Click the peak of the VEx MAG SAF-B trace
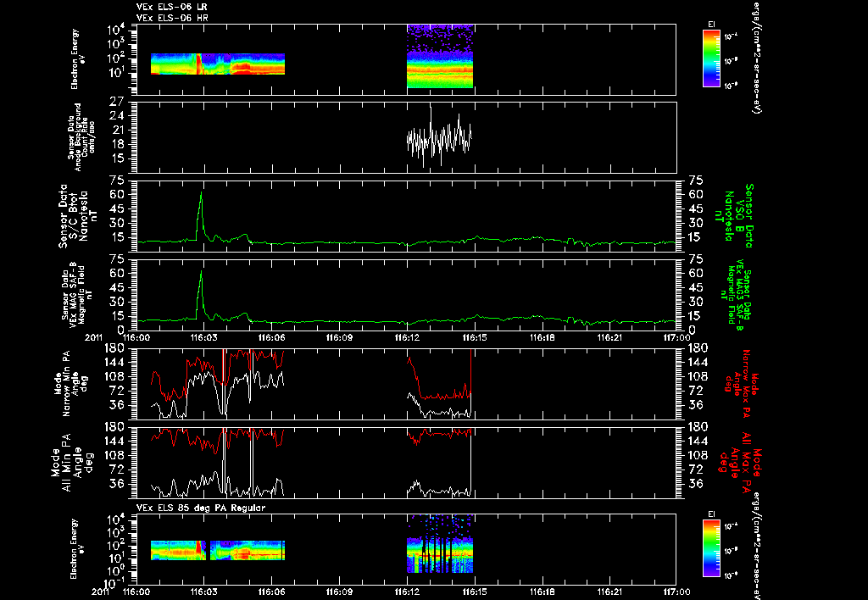This screenshot has height=600, width=868. click(201, 272)
